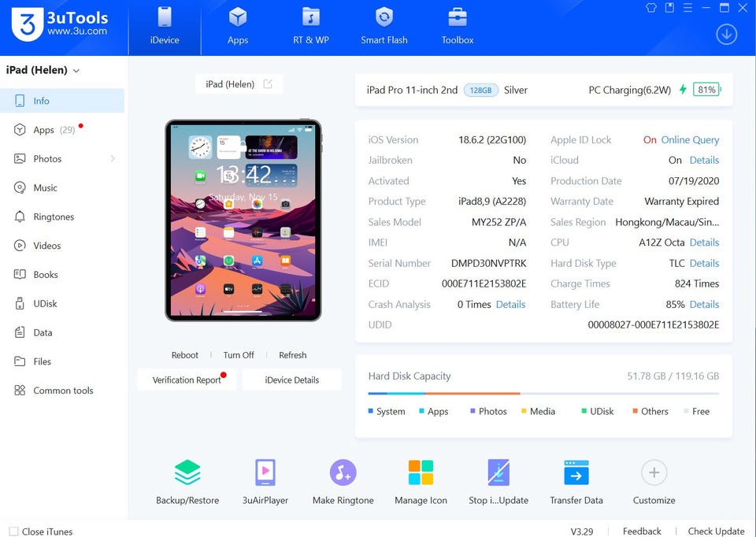
Task: Toggle the Close iTunes checkbox
Action: coord(13,531)
